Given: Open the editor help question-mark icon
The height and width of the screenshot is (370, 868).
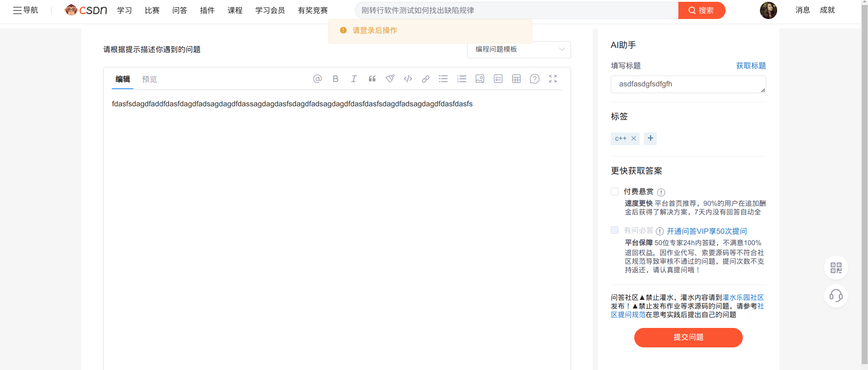Looking at the screenshot, I should (534, 79).
